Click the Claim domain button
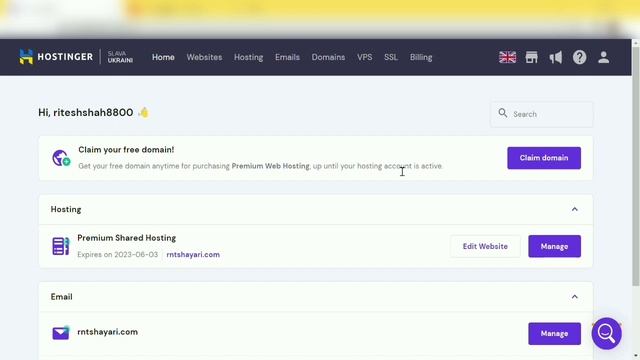 point(544,158)
